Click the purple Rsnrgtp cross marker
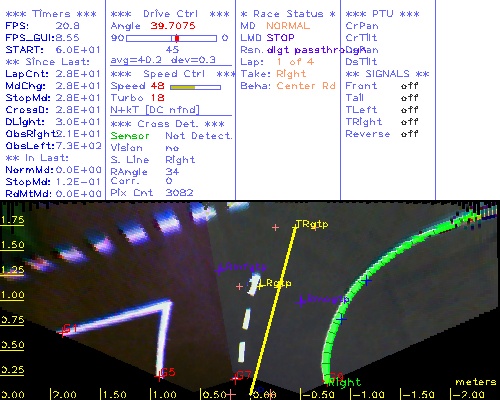Screen dimensions: 500x400 pos(219,270)
